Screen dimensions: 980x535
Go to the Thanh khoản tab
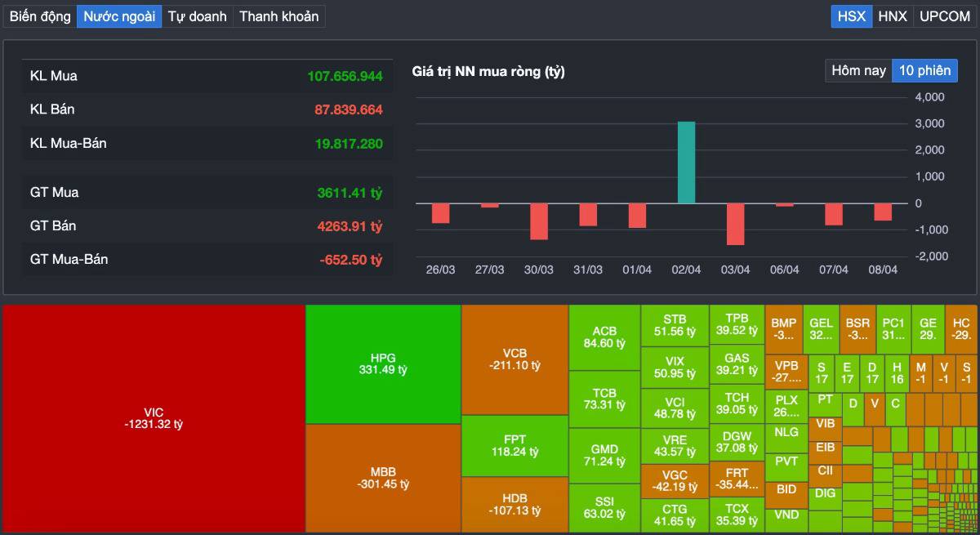[x=278, y=16]
